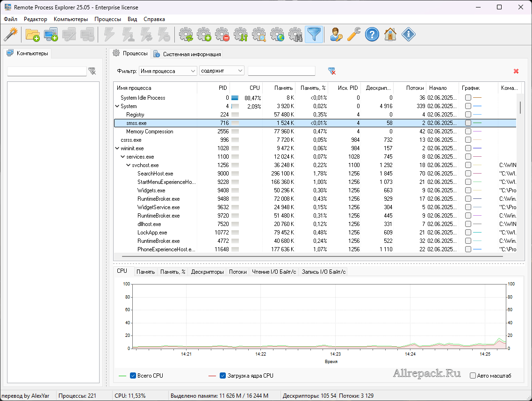This screenshot has height=401, width=532.
Task: Click the computers search input field
Action: coord(47,71)
